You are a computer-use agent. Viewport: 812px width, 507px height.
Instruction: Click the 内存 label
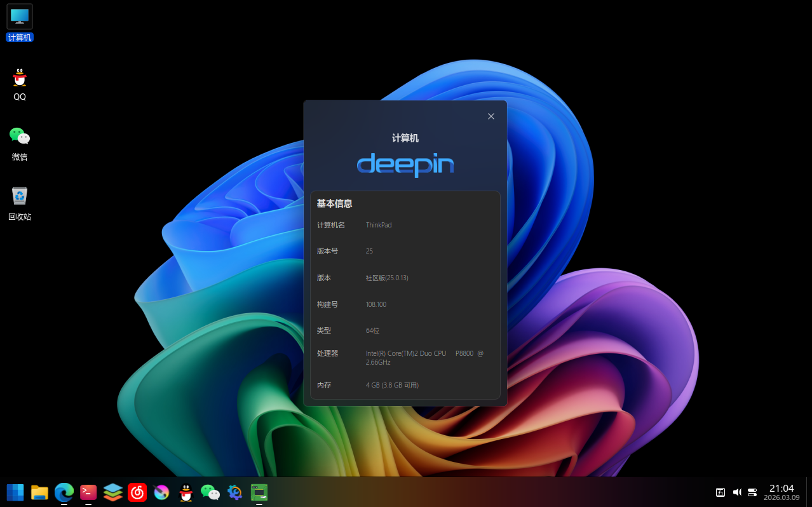324,385
